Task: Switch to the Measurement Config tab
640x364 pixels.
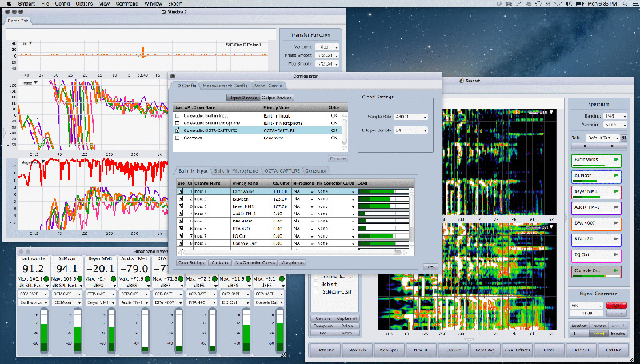Action: (225, 86)
